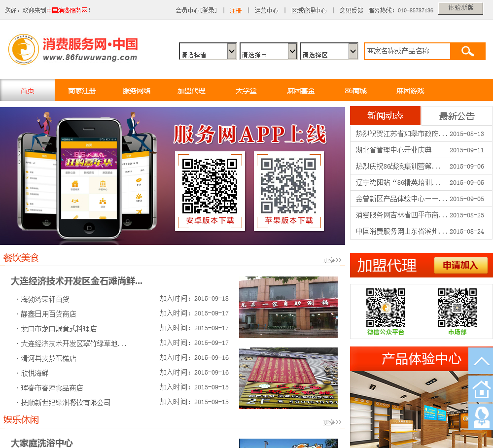Click the 申请加入 button
493x448 pixels.
460,265
